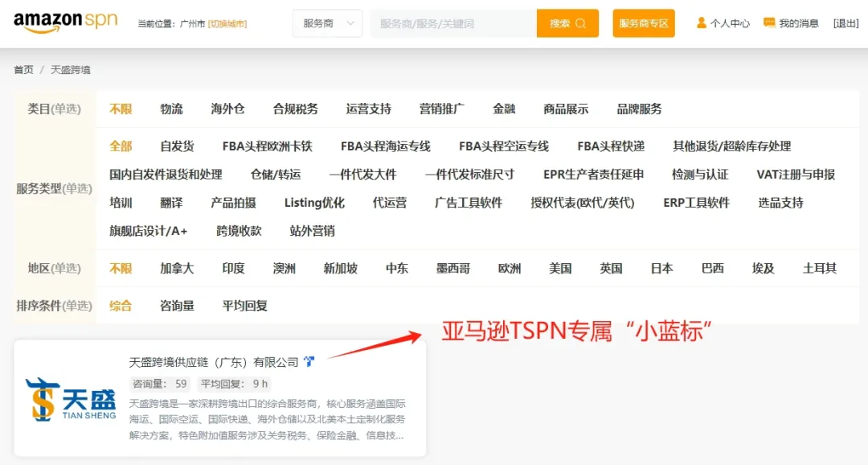The height and width of the screenshot is (465, 868).
Task: Click the Amazon SPN logo
Action: (x=65, y=22)
